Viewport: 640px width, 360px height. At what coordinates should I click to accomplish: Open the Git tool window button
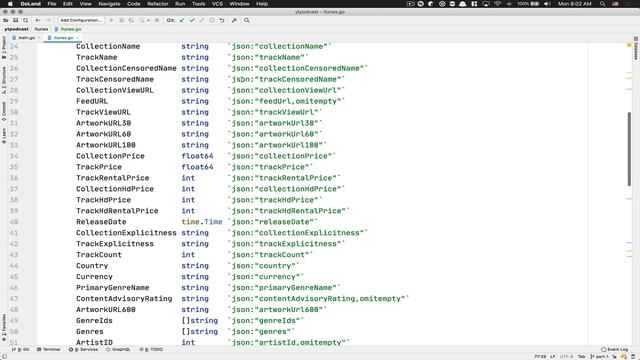(21, 349)
